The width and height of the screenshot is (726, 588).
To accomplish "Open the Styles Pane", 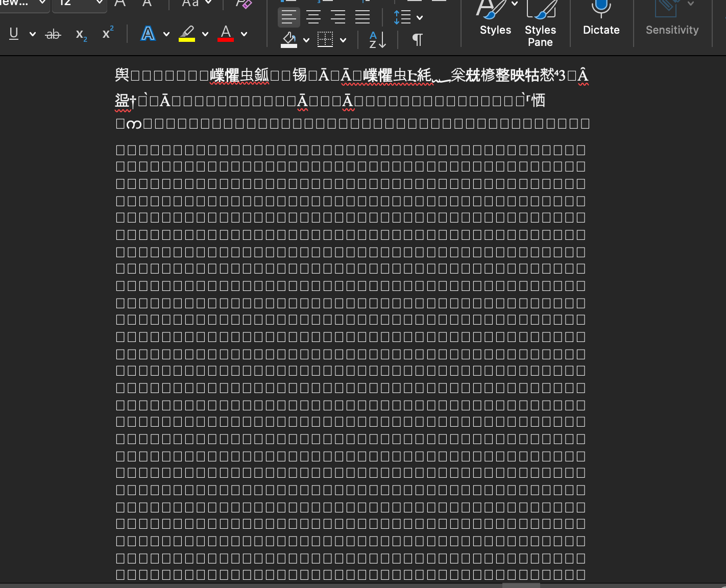I will tap(540, 24).
